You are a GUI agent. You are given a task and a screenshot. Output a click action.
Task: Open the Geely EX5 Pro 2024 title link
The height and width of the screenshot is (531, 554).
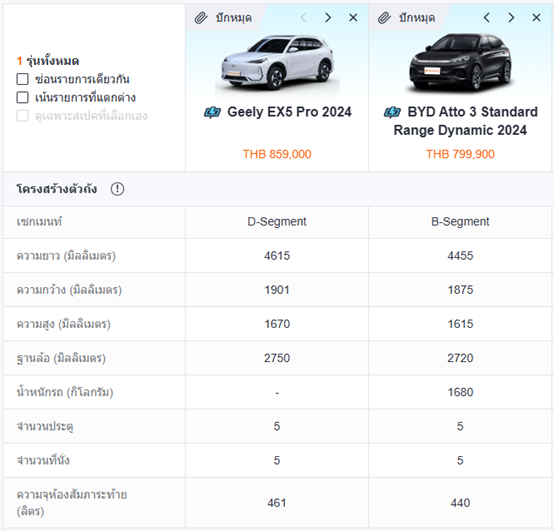[x=289, y=112]
